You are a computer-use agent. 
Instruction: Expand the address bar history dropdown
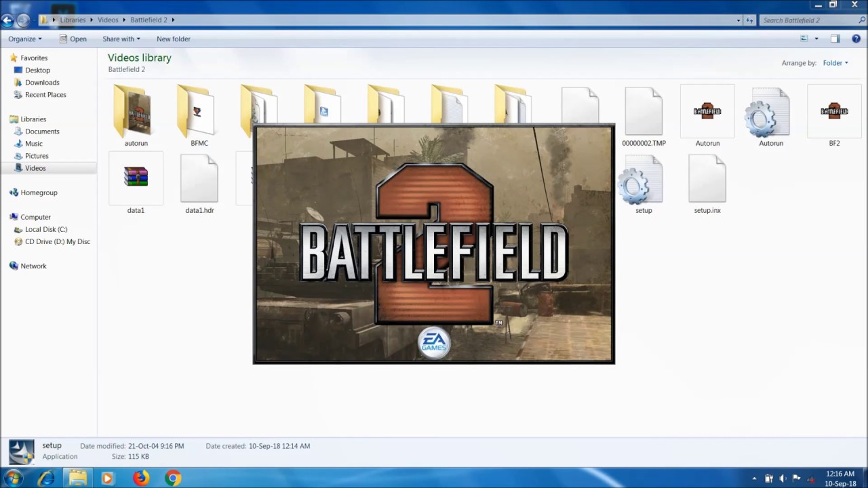point(738,20)
